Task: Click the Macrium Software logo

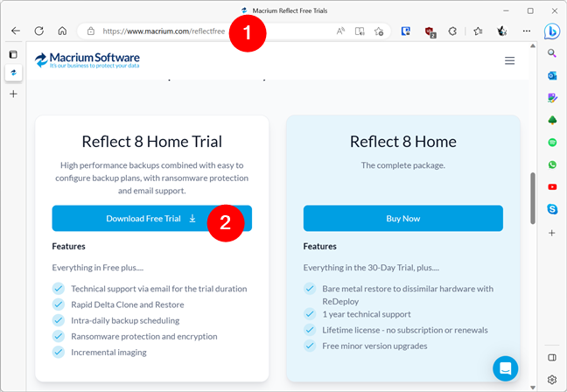Action: pyautogui.click(x=87, y=60)
